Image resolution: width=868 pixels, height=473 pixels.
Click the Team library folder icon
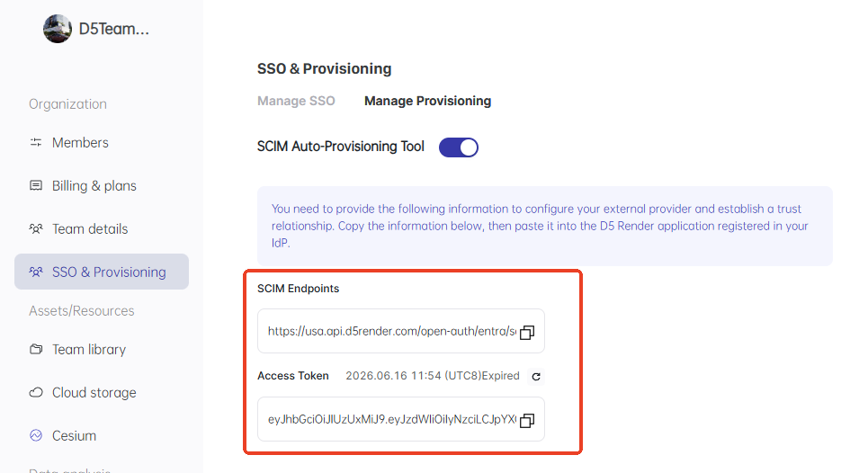pyautogui.click(x=36, y=350)
